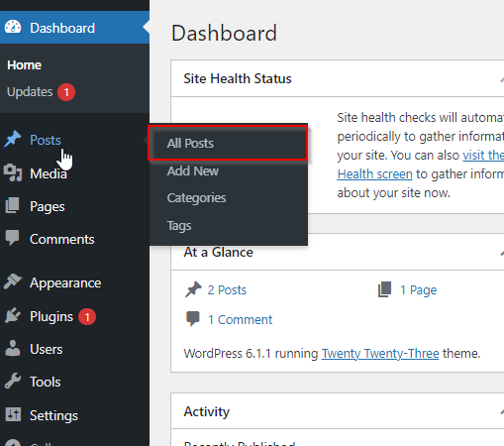The image size is (504, 446).
Task: Click the 'visit the' Site Health link
Action: pos(483,156)
